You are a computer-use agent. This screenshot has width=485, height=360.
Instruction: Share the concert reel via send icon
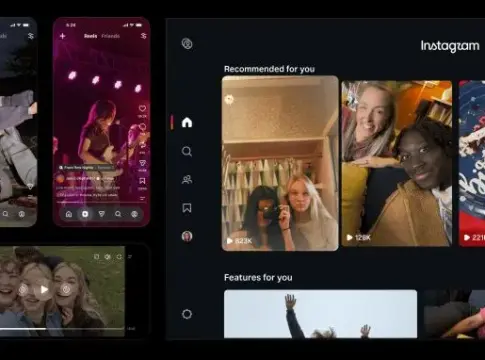pos(142,163)
